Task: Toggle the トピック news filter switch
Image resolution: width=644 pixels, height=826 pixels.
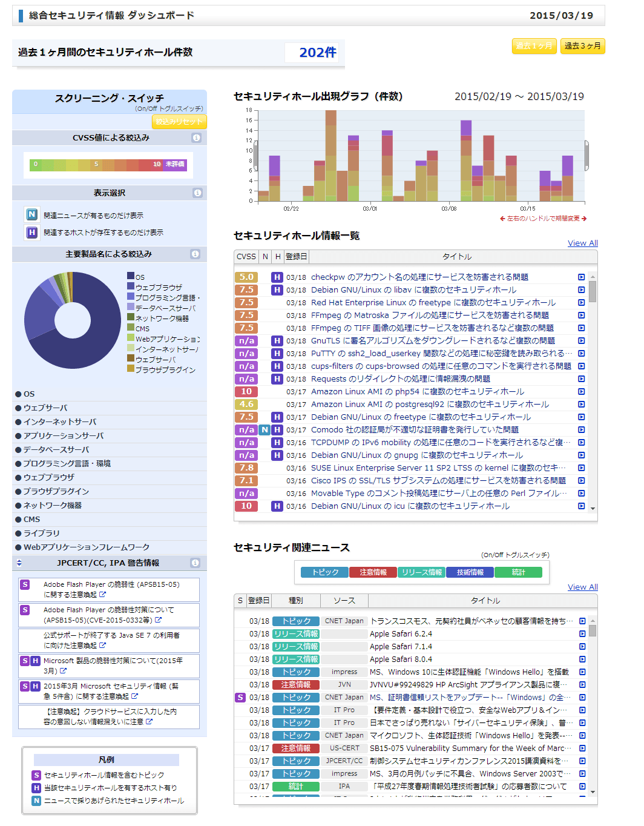Action: pyautogui.click(x=324, y=572)
